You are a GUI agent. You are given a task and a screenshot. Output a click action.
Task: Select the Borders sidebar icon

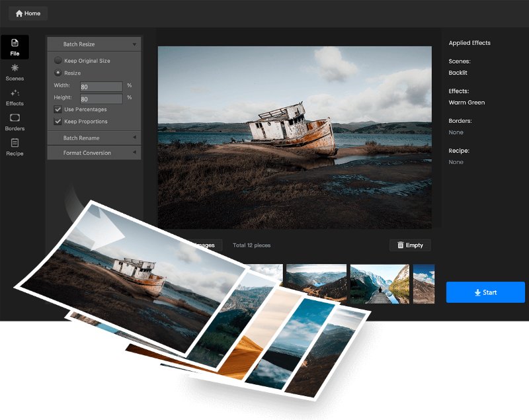(15, 118)
